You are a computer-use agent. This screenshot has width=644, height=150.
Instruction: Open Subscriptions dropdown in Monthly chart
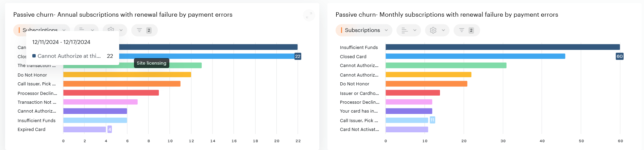[363, 30]
